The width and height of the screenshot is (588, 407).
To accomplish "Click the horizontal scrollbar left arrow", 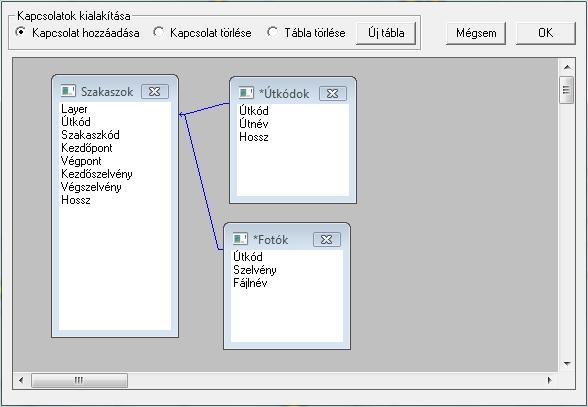I will 21,380.
